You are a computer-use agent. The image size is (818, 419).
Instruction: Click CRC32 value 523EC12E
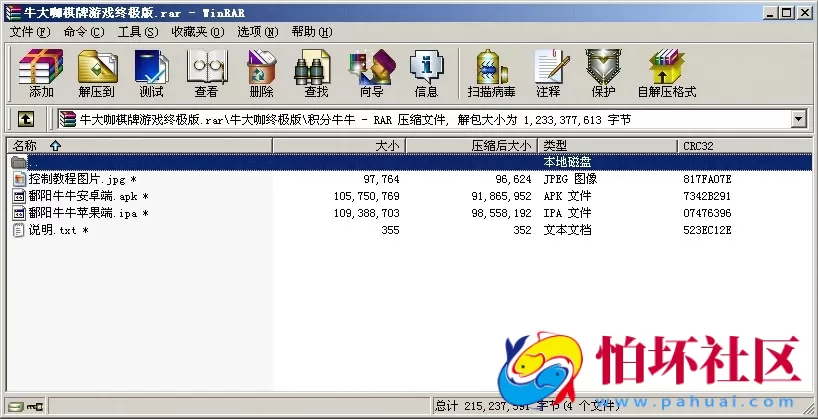pyautogui.click(x=707, y=230)
